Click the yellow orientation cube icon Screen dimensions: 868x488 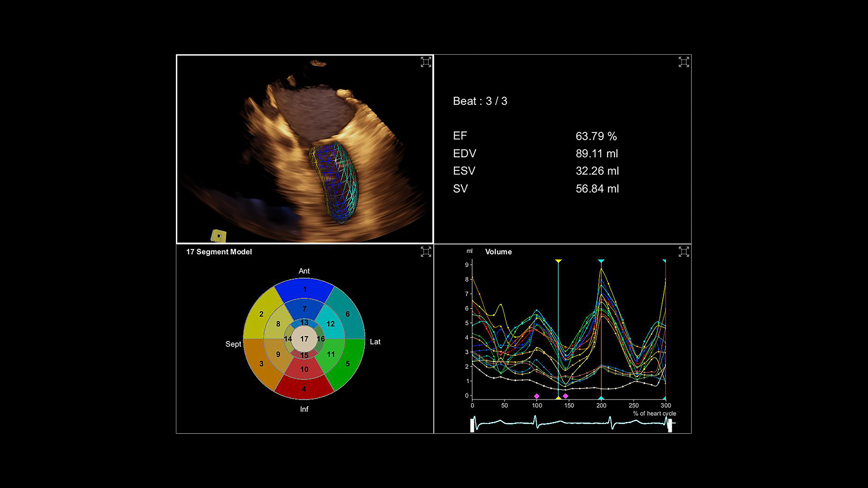tap(218, 236)
